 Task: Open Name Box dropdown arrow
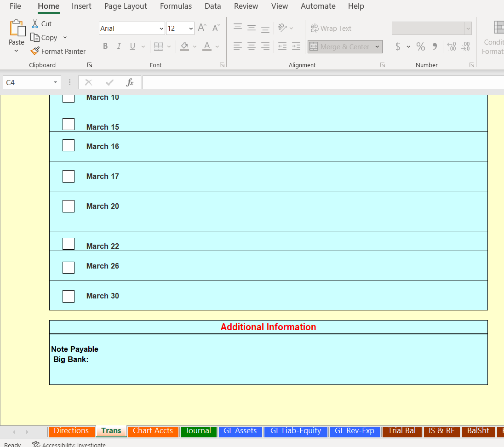tap(55, 83)
